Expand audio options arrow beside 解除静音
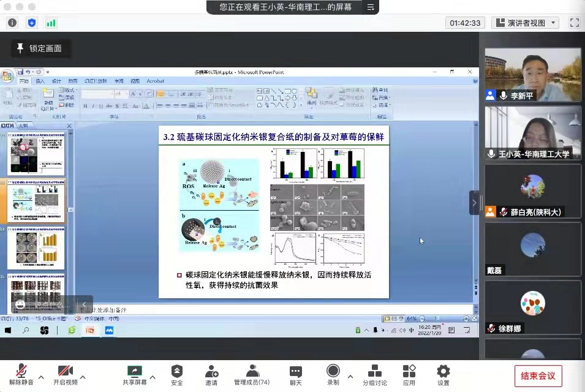 click(41, 377)
